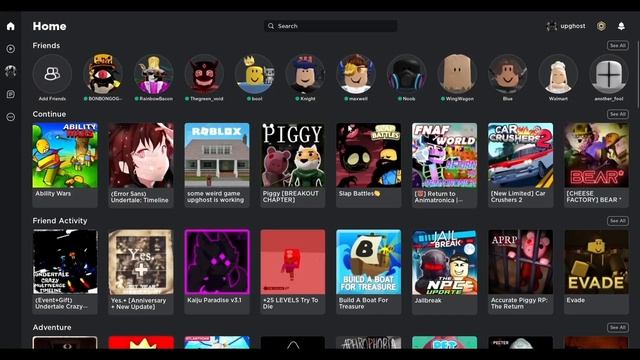
Task: Click the 'Slap Battles' title text
Action: tap(356, 194)
